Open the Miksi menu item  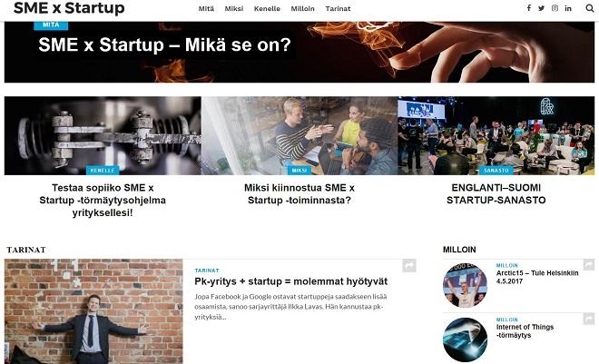click(x=234, y=8)
